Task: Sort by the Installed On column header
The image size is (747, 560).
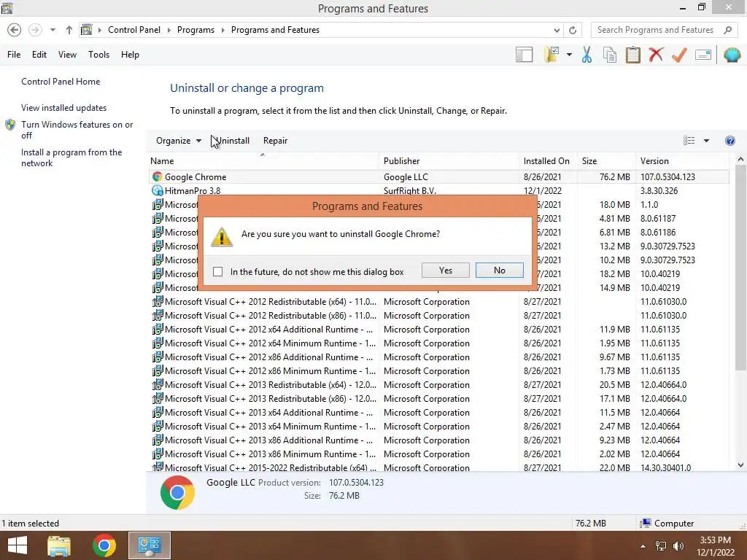Action: click(x=547, y=161)
